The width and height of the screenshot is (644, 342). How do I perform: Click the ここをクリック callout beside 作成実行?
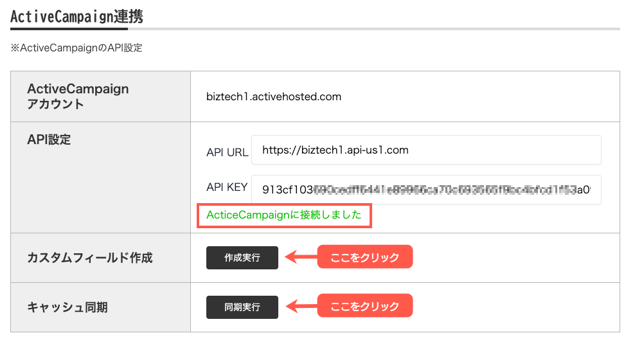pos(364,258)
